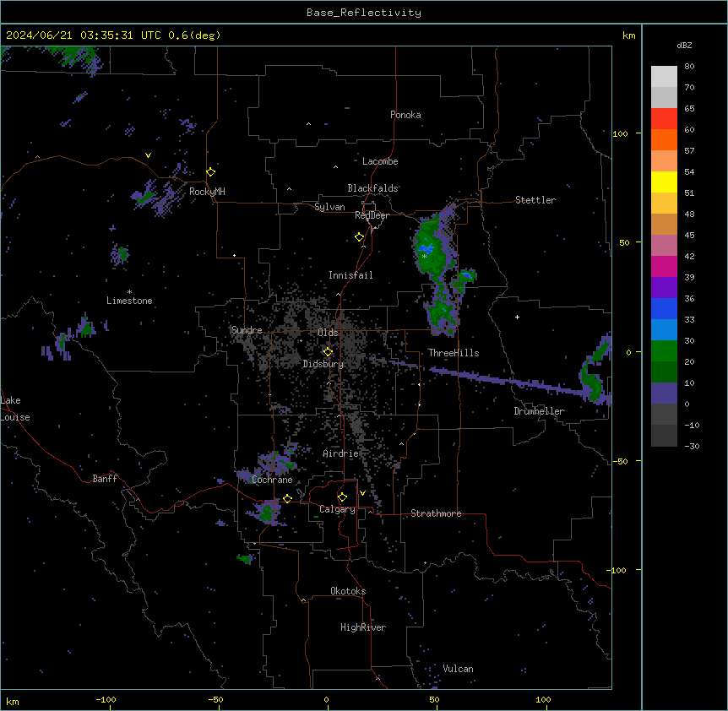This screenshot has width=728, height=711.
Task: Click the yellow V marker northeast of Calgary
Action: [362, 493]
